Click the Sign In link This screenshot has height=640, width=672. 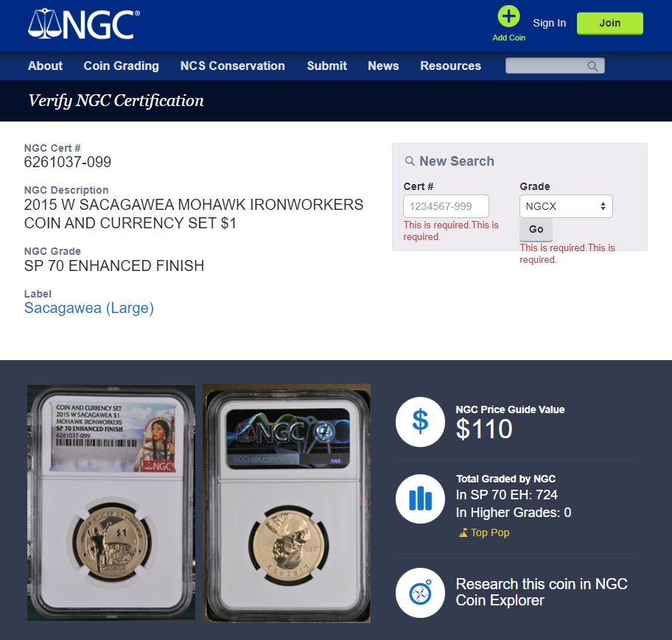pyautogui.click(x=550, y=23)
